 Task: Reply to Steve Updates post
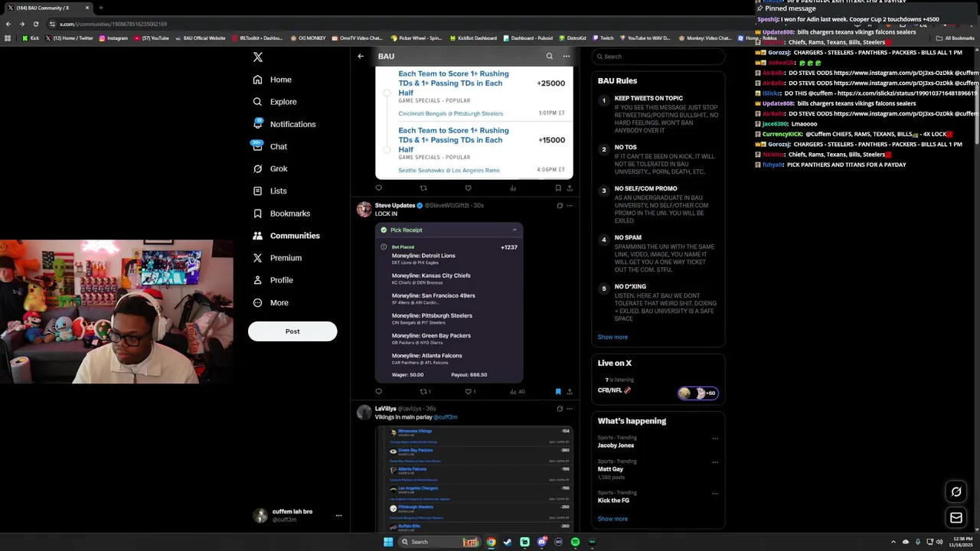(x=378, y=391)
